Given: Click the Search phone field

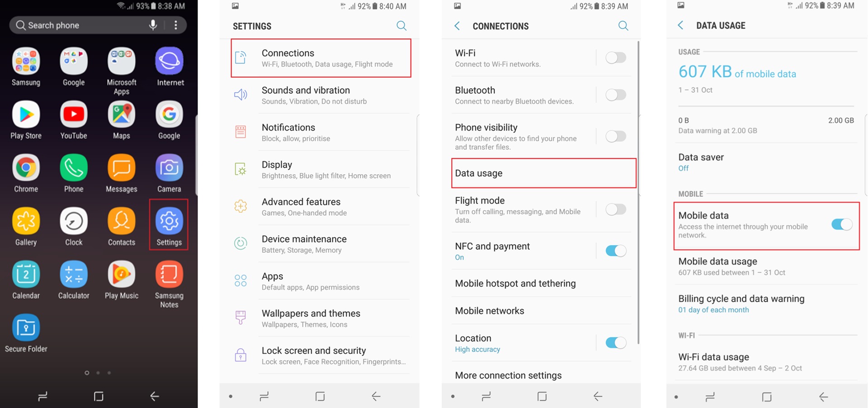Looking at the screenshot, I should click(x=79, y=25).
